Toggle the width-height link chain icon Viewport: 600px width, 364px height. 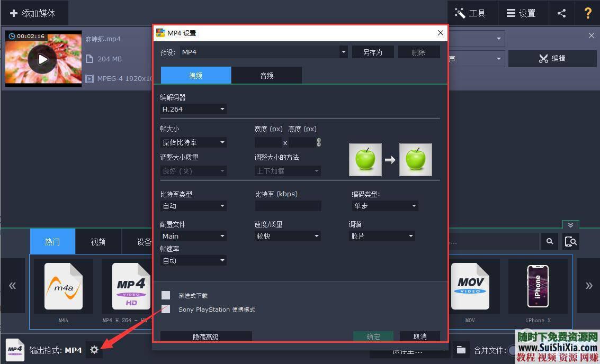(318, 142)
